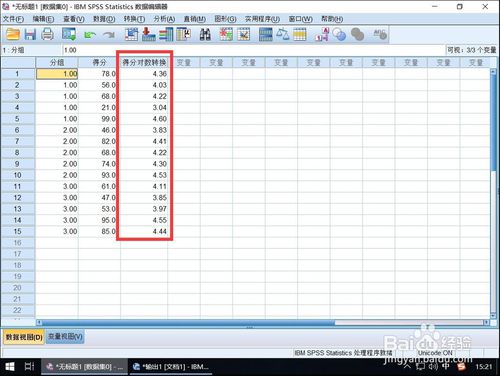Open the 图形(G) menu
The image size is (500, 376).
tap(225, 19)
